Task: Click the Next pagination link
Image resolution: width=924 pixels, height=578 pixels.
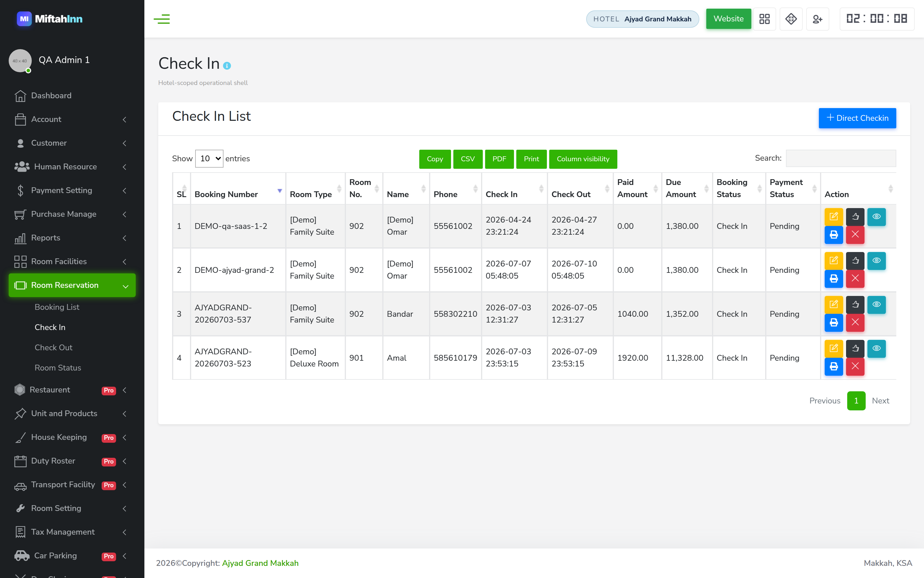Action: [880, 401]
